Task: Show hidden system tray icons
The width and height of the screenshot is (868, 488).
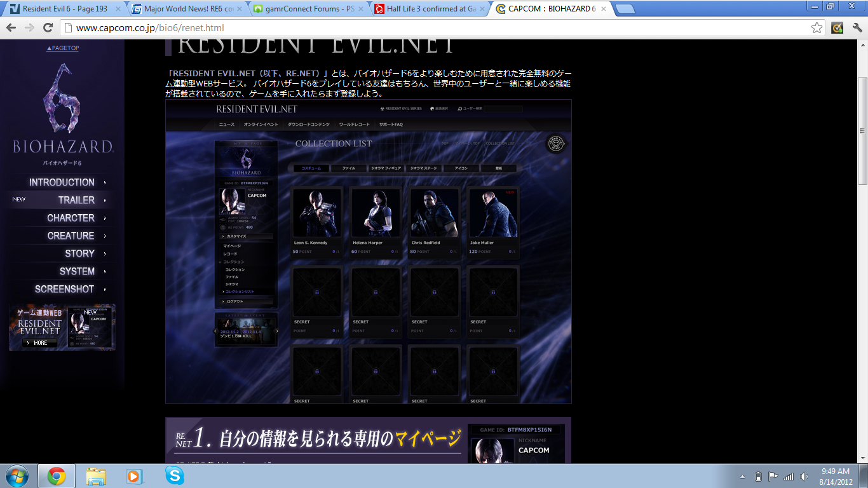Action: [x=742, y=477]
